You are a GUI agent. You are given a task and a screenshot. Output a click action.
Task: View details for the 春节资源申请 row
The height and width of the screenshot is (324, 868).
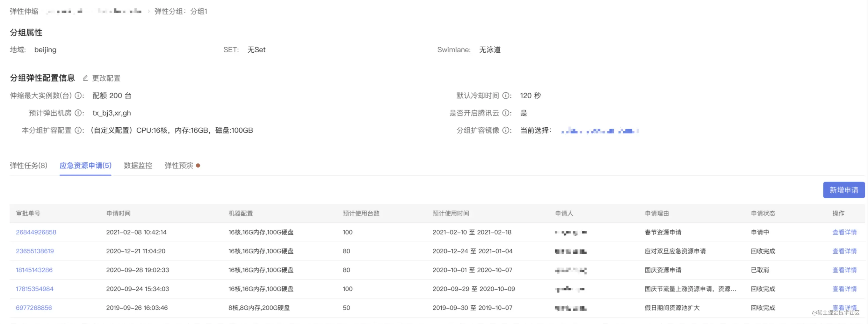click(844, 232)
